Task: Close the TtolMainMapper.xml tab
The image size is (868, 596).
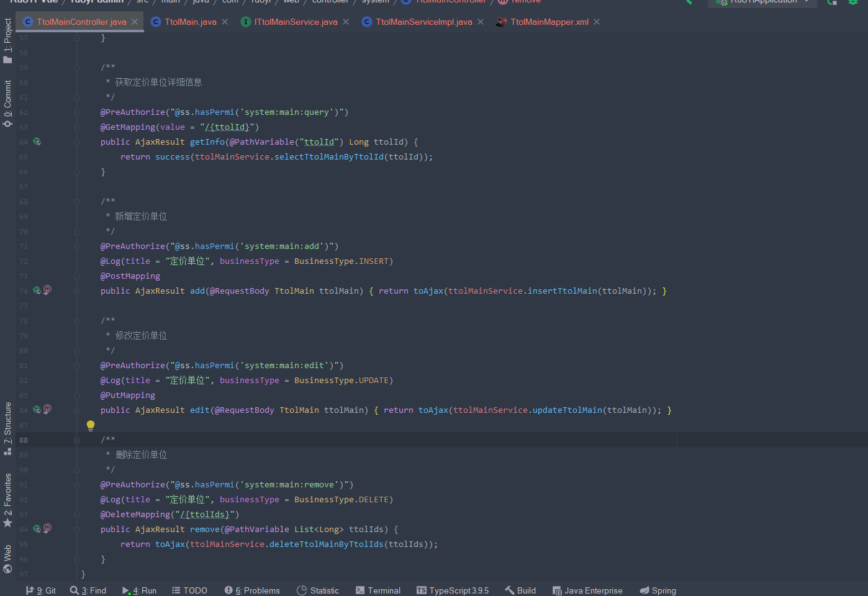Action: (x=597, y=22)
